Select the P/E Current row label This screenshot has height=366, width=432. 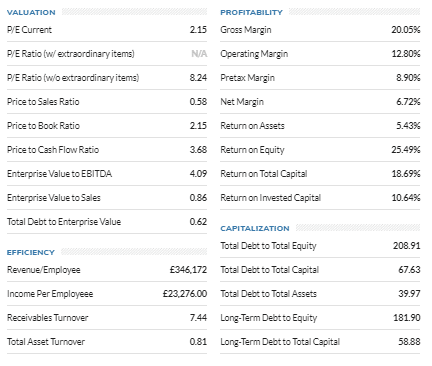tap(29, 30)
